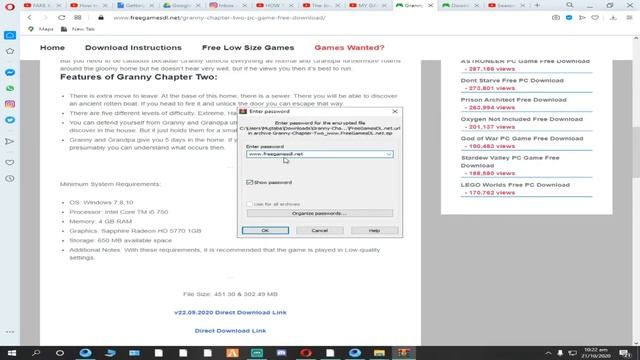Click the taskbar clock and date
This screenshot has height=360, width=640.
click(596, 353)
